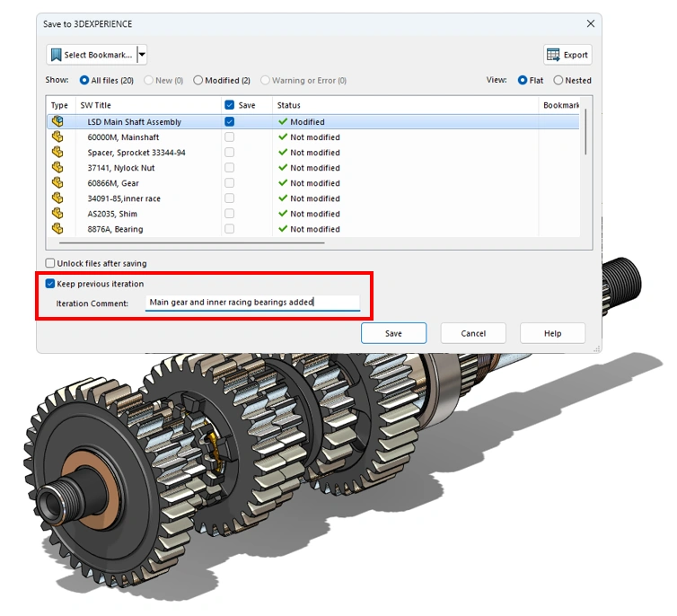Switch to Nested view
This screenshot has height=616, width=677.
tap(558, 80)
